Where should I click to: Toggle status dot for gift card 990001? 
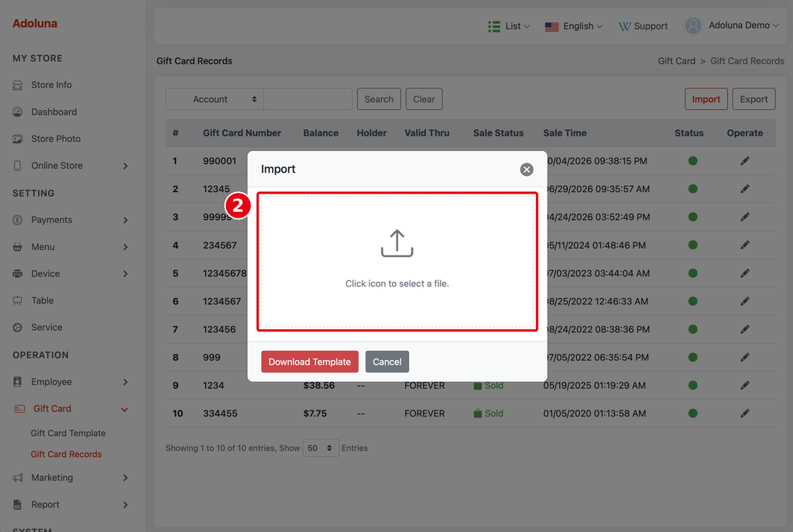(x=693, y=161)
